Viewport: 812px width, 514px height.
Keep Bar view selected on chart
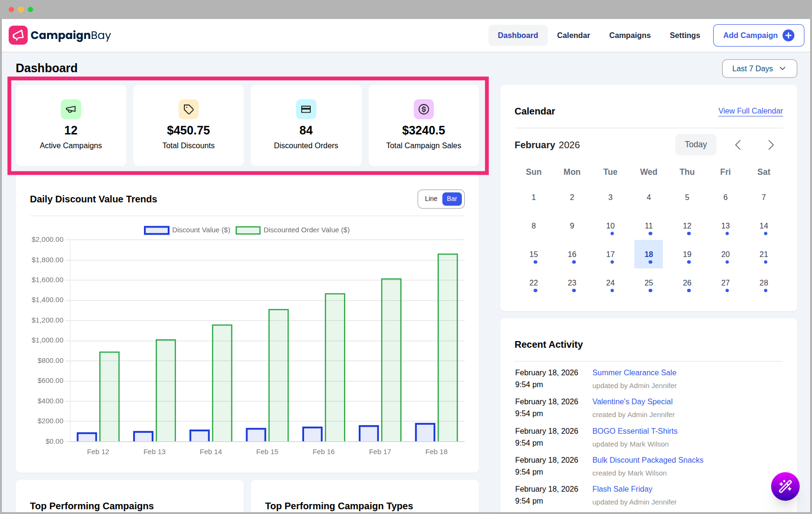452,199
